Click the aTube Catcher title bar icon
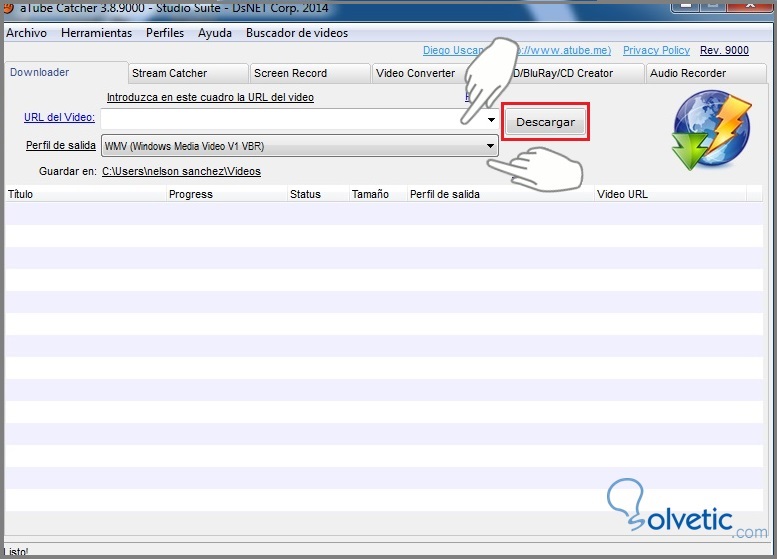The image size is (777, 559). tap(7, 7)
